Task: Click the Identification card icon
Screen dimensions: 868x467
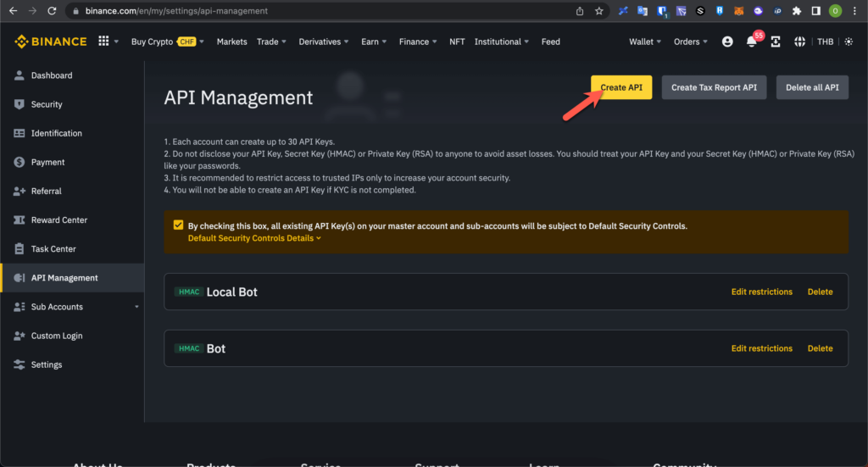Action: (19, 133)
